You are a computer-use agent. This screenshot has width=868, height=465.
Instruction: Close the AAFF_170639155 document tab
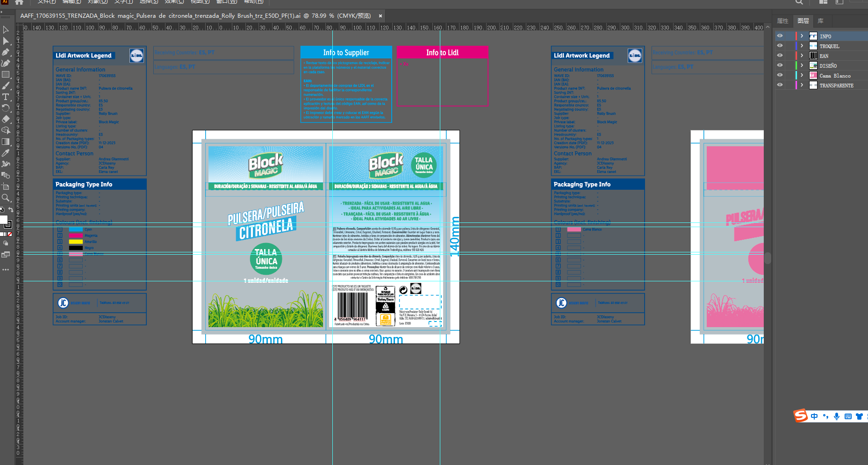pos(380,16)
